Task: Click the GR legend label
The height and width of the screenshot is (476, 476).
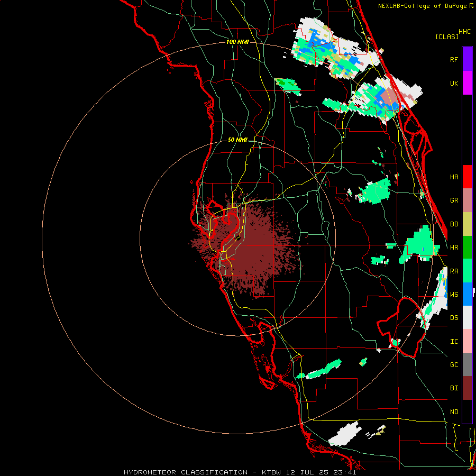Action: [x=454, y=200]
